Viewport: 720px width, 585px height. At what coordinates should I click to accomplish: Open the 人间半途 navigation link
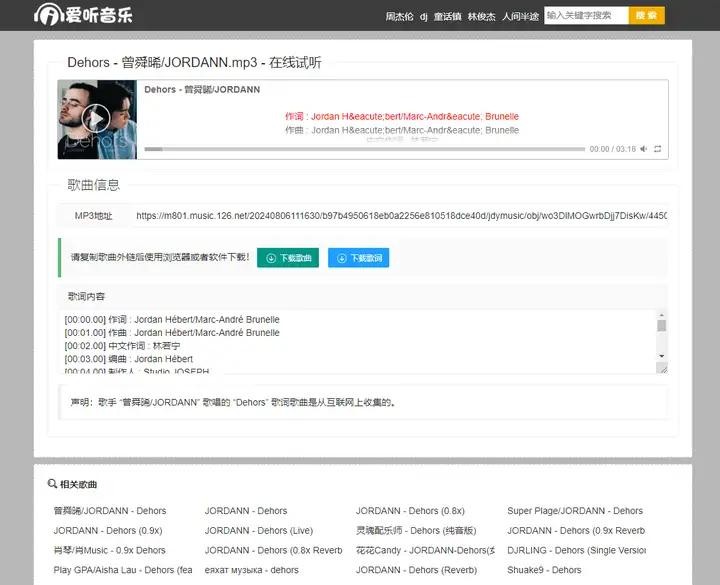tap(520, 16)
